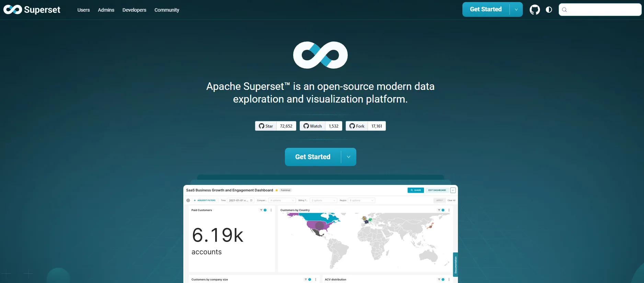This screenshot has width=644, height=283.
Task: Open the Admins menu
Action: tap(106, 10)
